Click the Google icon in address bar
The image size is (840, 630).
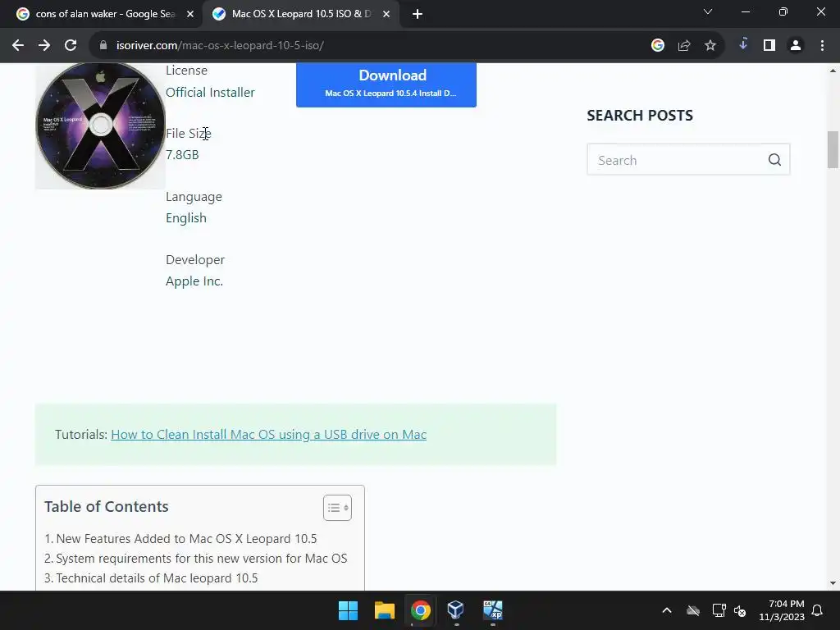658,46
